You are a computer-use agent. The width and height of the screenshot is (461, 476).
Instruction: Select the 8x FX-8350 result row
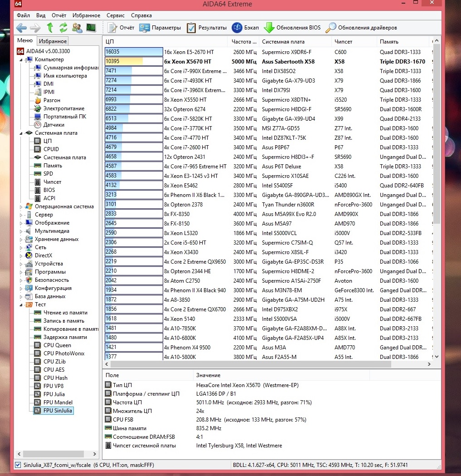(268, 214)
